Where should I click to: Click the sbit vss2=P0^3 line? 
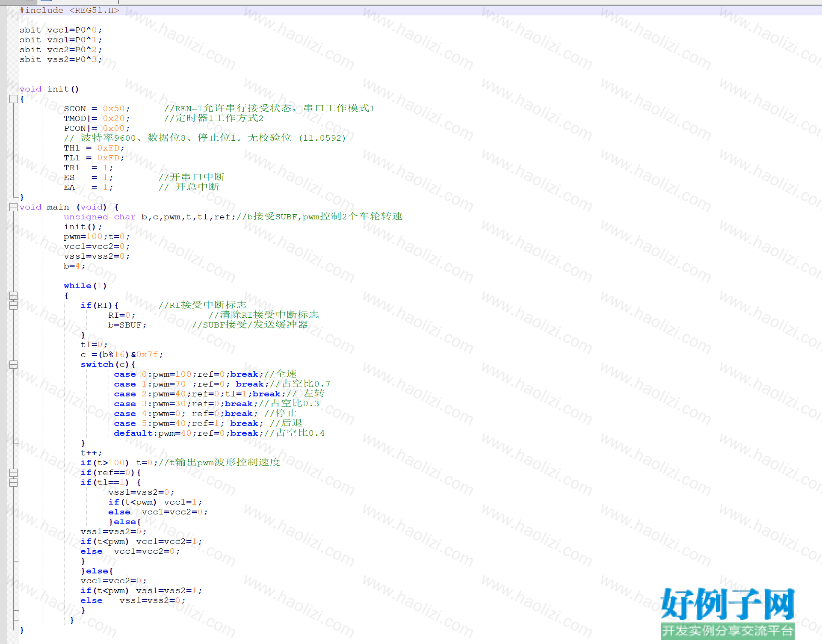click(61, 59)
